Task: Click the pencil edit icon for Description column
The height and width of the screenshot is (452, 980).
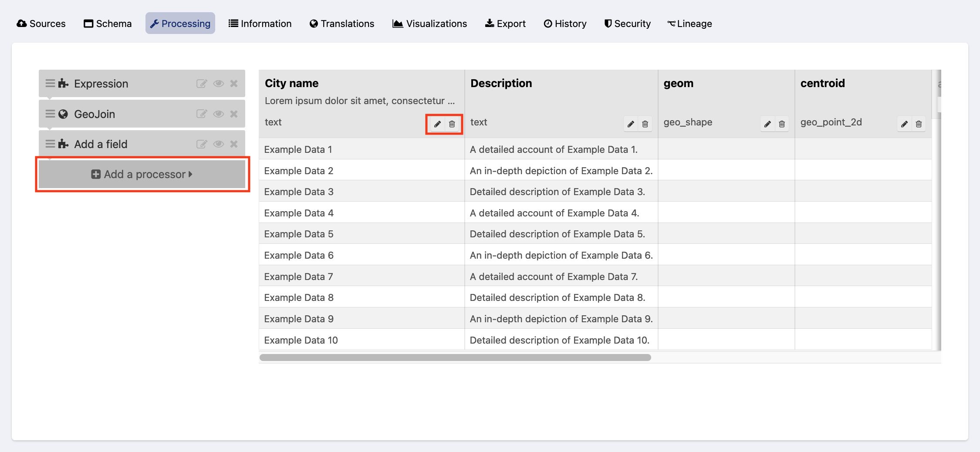Action: coord(631,124)
